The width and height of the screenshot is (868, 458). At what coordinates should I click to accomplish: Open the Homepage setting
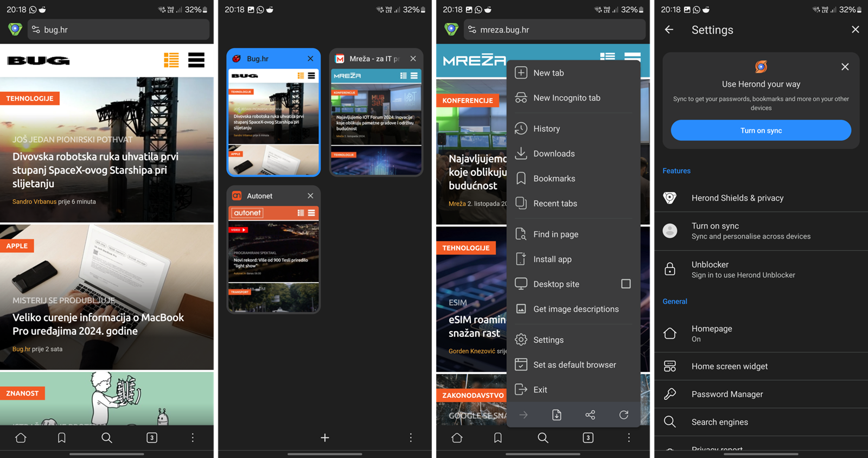pos(761,334)
